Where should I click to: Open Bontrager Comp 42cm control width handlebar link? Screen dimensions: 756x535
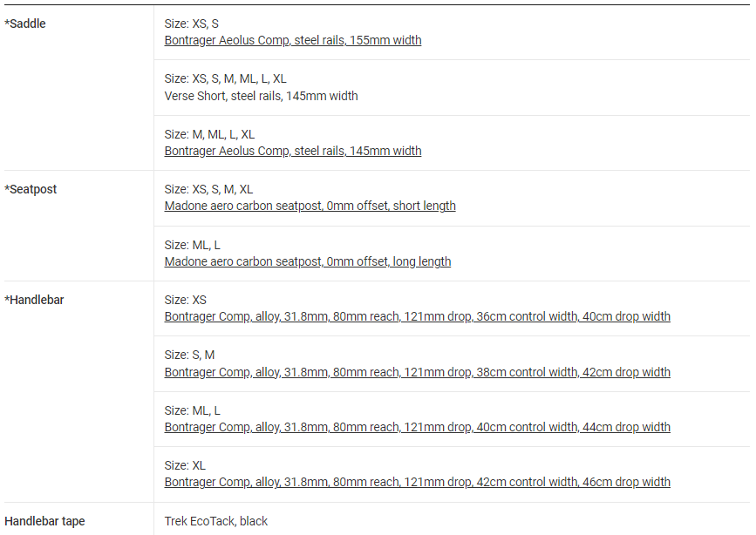(x=417, y=482)
